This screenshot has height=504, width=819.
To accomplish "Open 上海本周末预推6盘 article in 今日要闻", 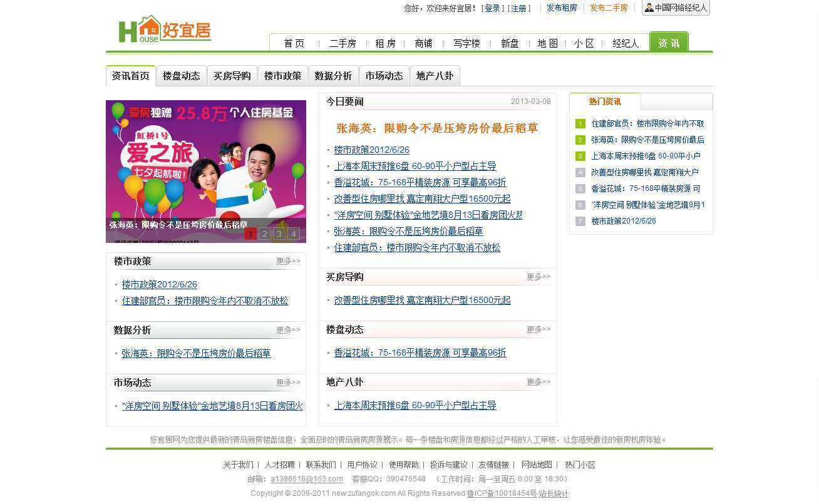I will 415,167.
